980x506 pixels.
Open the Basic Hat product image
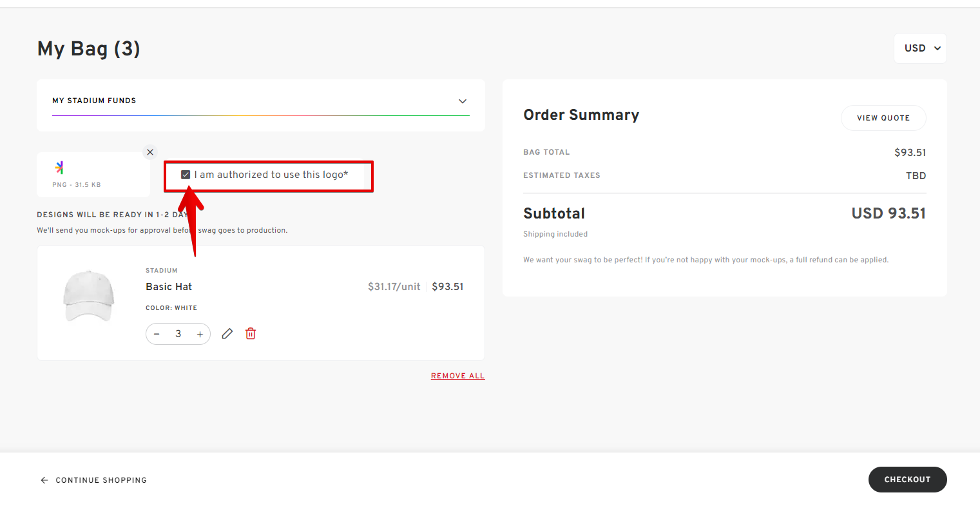(89, 296)
